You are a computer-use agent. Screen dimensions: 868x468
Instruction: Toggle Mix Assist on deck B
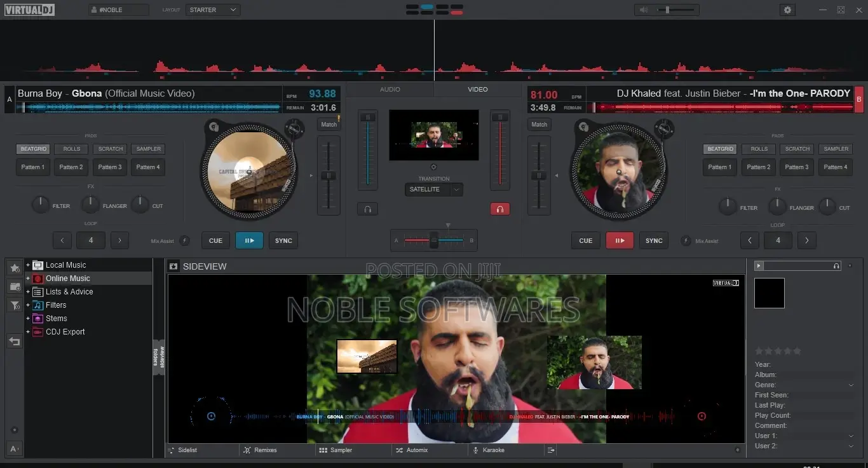click(686, 241)
